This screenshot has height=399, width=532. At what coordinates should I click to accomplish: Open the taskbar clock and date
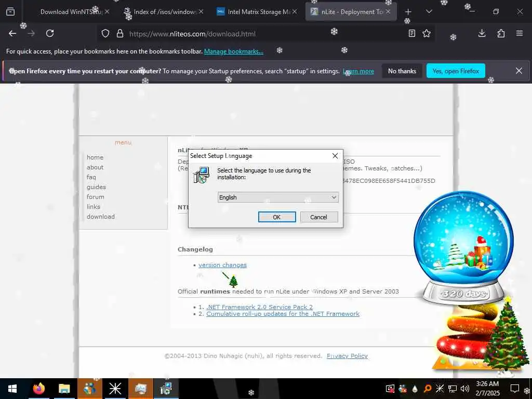pos(487,389)
